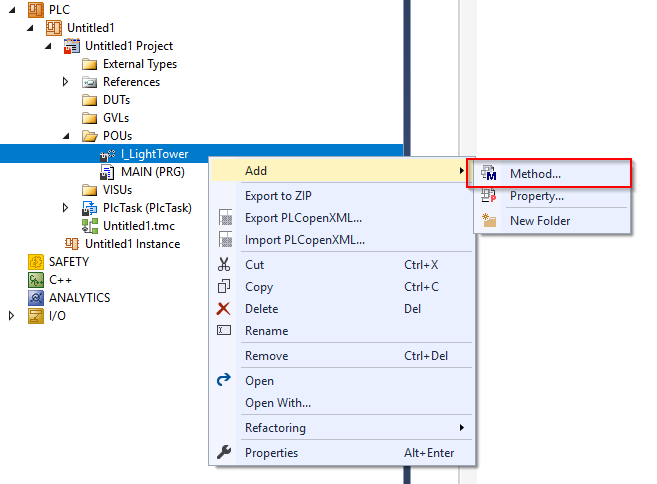Click the ANALYTICS node icon

pos(36,298)
